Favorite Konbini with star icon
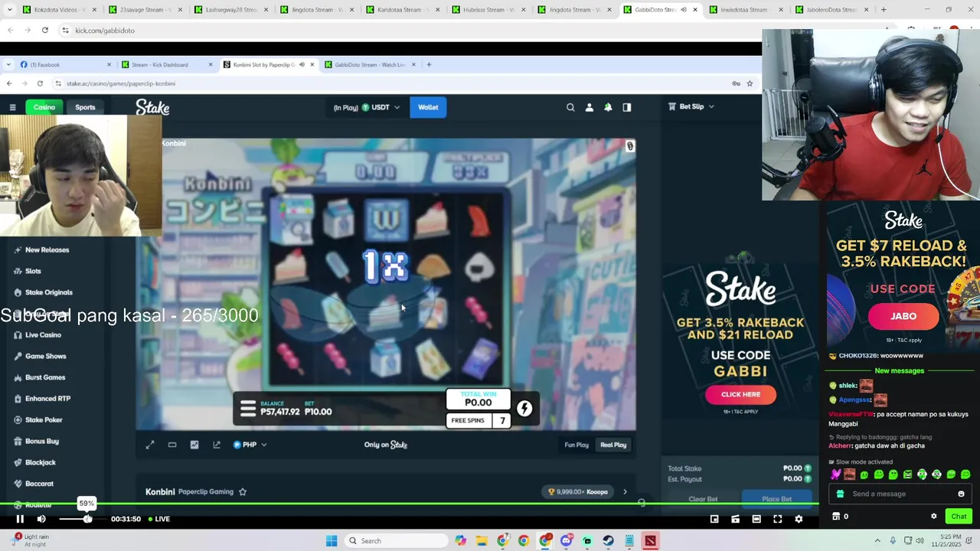The height and width of the screenshot is (551, 980). pos(243,492)
